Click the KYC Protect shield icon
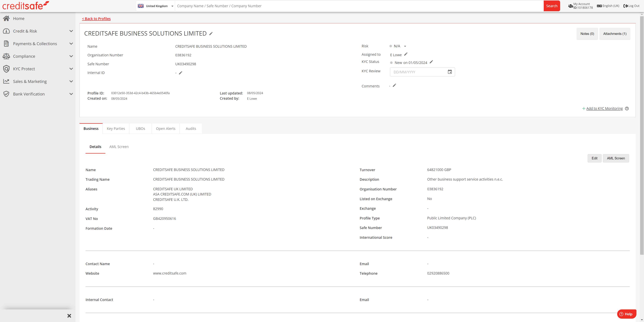Screen dimensions: 644x322 pyautogui.click(x=6, y=69)
